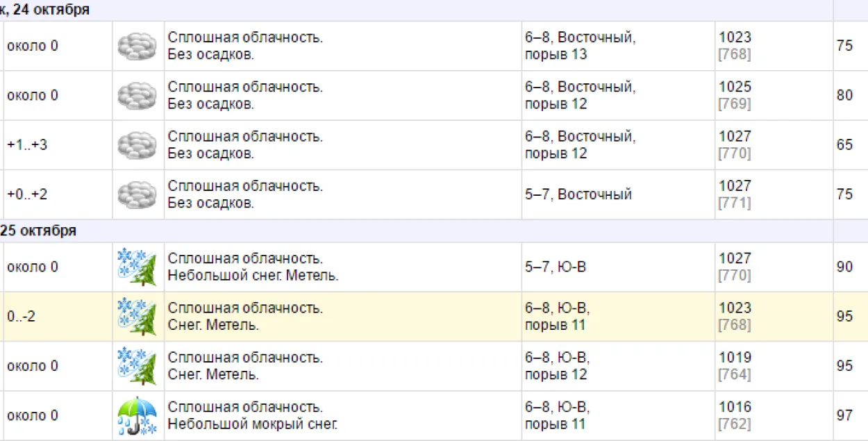Click the umbrella wet snow icon
Screen dimensions: 868x441
tap(137, 415)
